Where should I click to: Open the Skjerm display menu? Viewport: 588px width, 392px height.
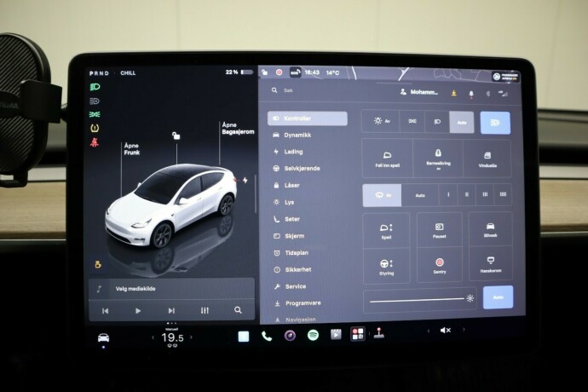(x=289, y=236)
